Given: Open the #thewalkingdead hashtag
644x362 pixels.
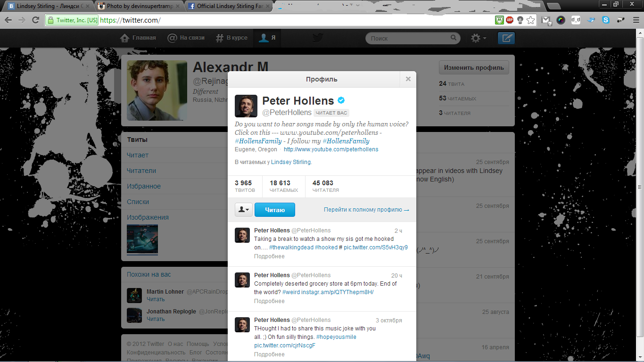Looking at the screenshot, I should coord(291,247).
